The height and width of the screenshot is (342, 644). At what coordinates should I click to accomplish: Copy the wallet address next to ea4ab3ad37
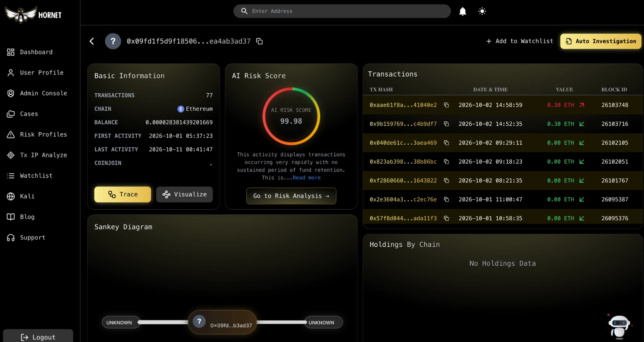point(259,41)
